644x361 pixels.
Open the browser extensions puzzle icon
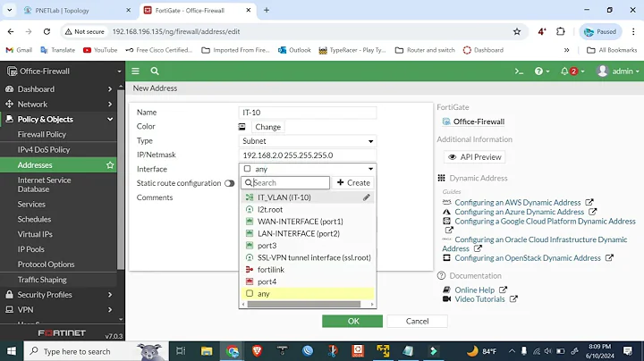[560, 31]
